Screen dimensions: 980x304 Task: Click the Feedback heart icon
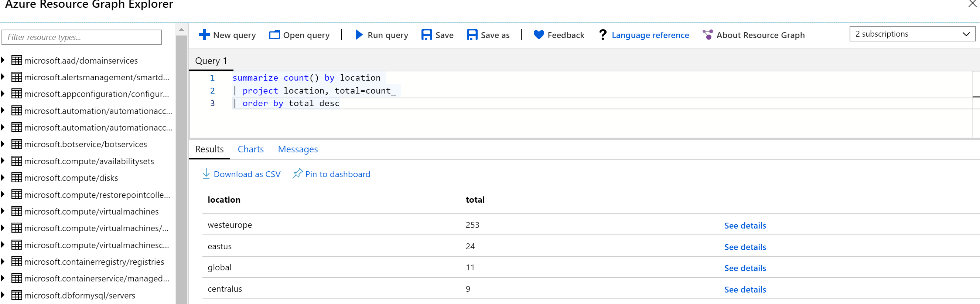pyautogui.click(x=539, y=35)
